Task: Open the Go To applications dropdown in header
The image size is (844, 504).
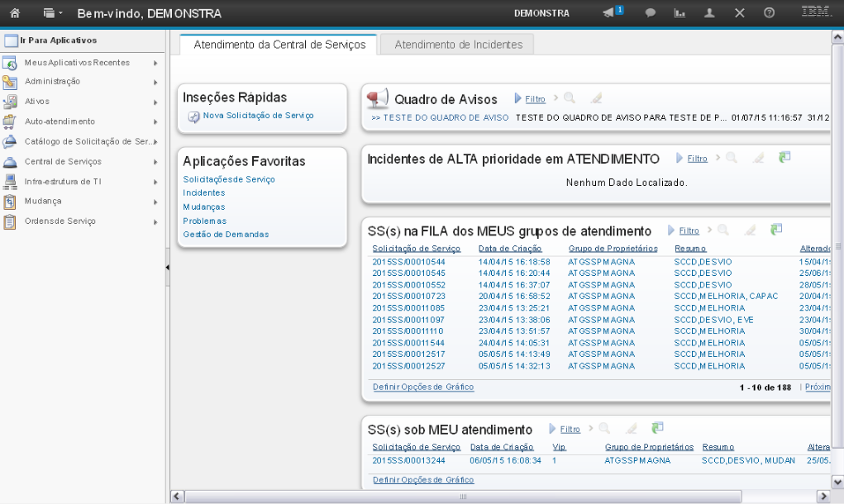Action: pos(53,13)
